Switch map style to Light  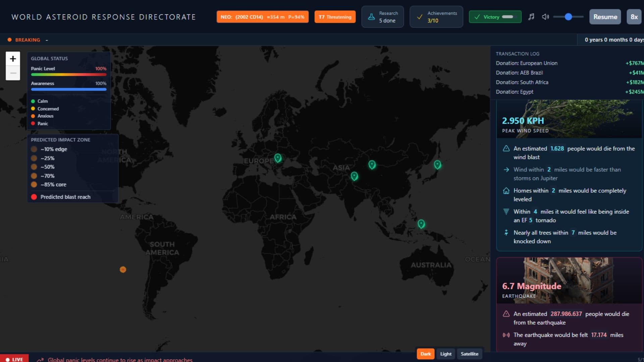[446, 354]
